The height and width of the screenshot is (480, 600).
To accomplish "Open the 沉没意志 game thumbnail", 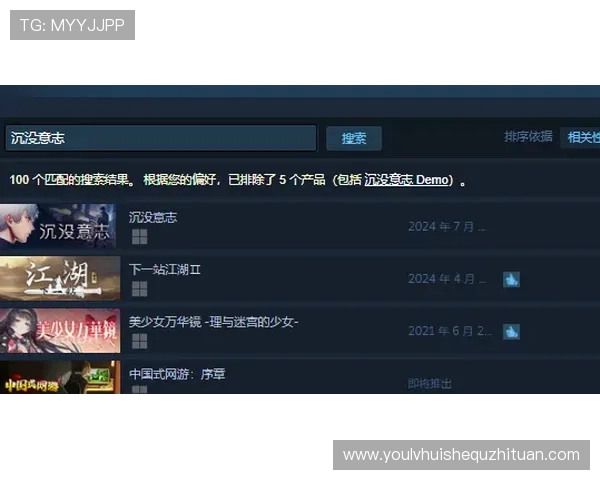I will click(58, 226).
